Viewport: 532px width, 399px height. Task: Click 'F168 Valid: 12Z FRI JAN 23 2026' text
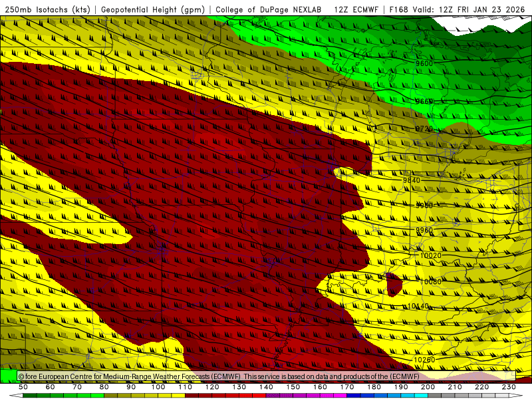click(x=457, y=9)
